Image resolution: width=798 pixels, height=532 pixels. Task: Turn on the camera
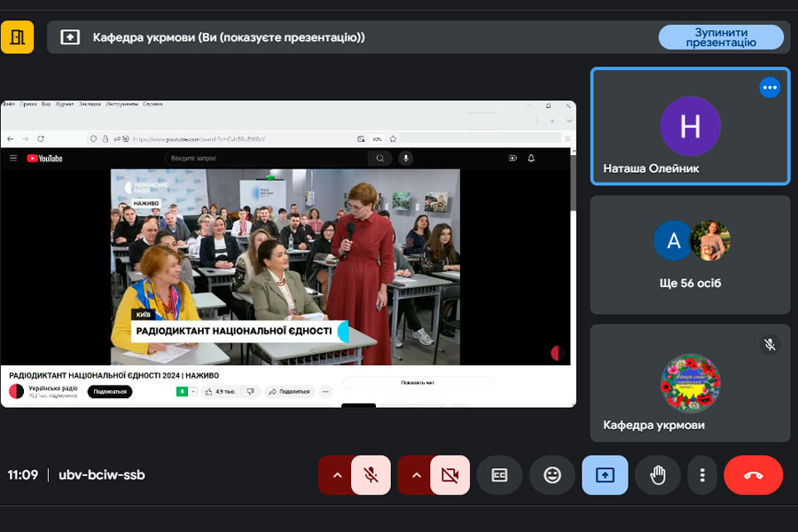coord(450,475)
